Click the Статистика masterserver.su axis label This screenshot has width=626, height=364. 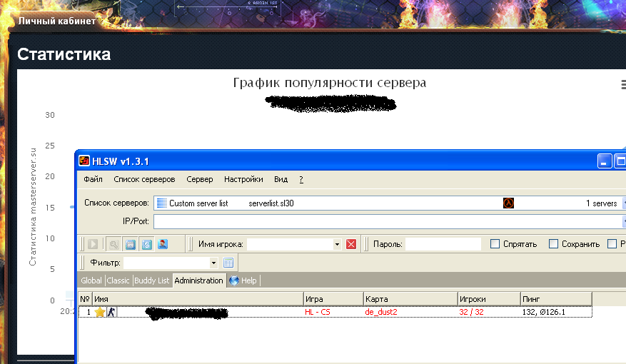[33, 207]
